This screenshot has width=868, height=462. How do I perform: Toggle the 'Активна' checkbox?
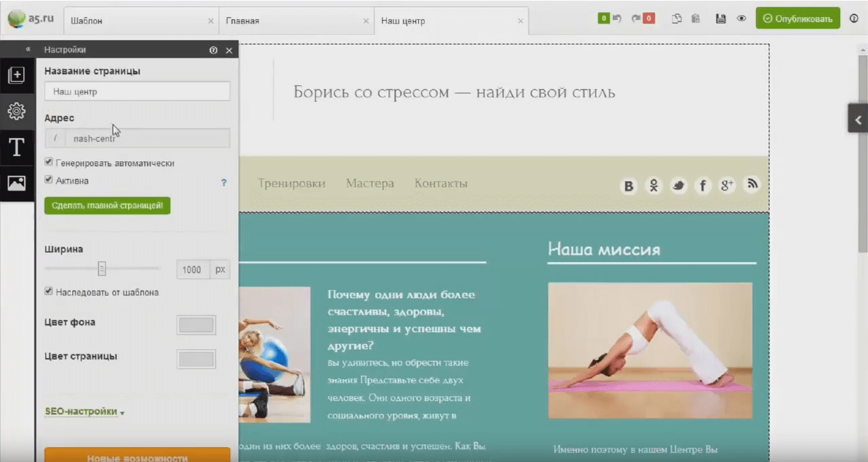(x=49, y=180)
